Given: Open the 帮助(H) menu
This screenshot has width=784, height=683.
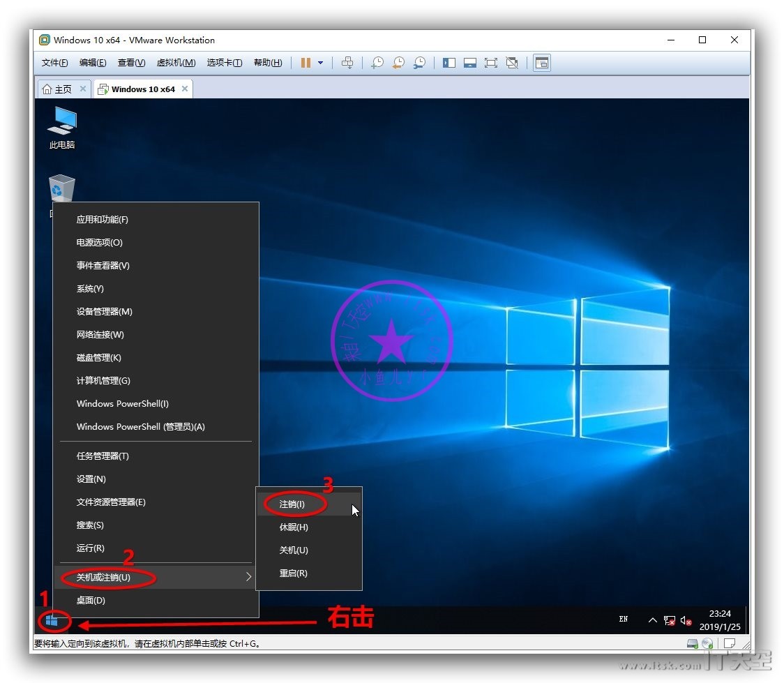Looking at the screenshot, I should coord(268,63).
